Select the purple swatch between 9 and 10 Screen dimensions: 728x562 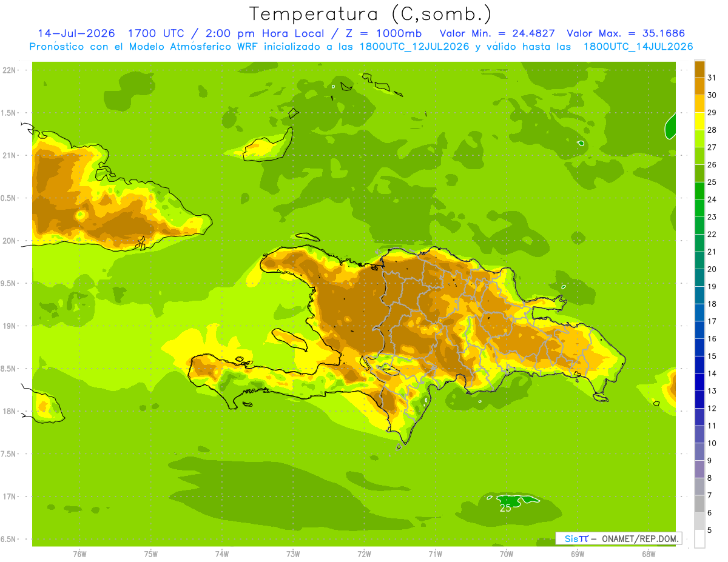[x=700, y=452]
